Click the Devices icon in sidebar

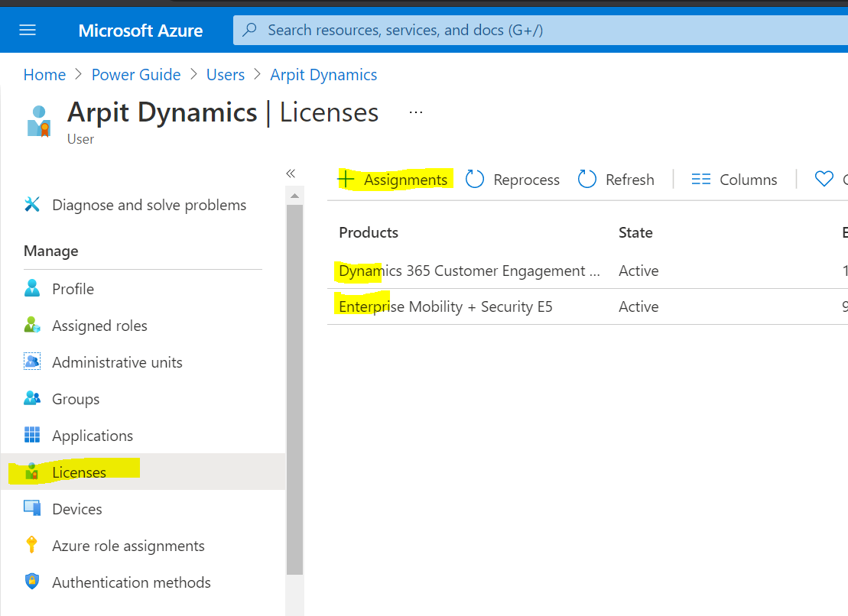pos(32,509)
